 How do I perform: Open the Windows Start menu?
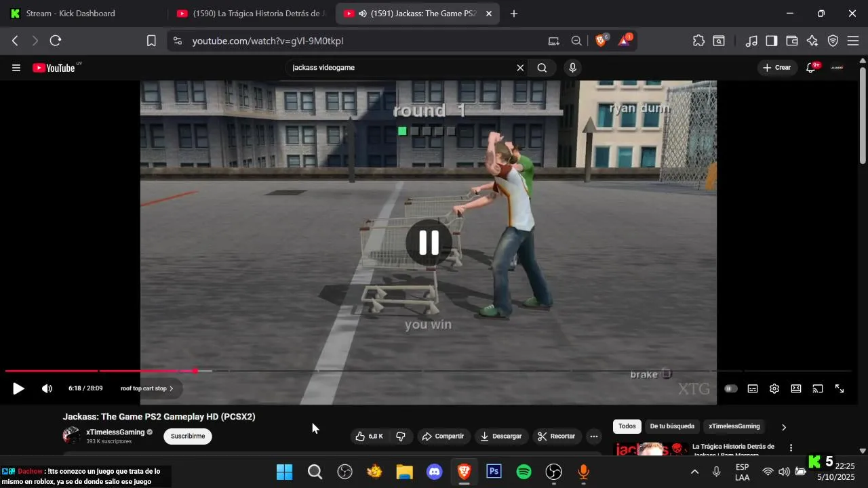coord(285,472)
